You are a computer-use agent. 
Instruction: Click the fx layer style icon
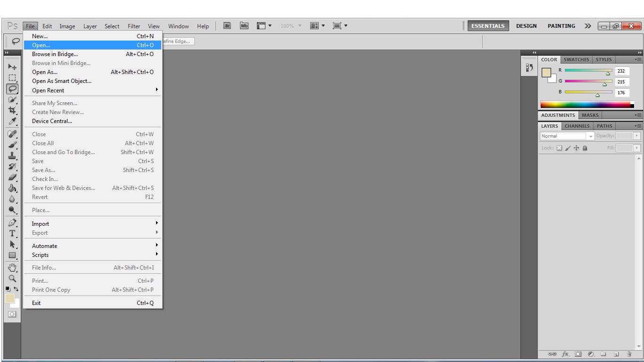tap(565, 354)
